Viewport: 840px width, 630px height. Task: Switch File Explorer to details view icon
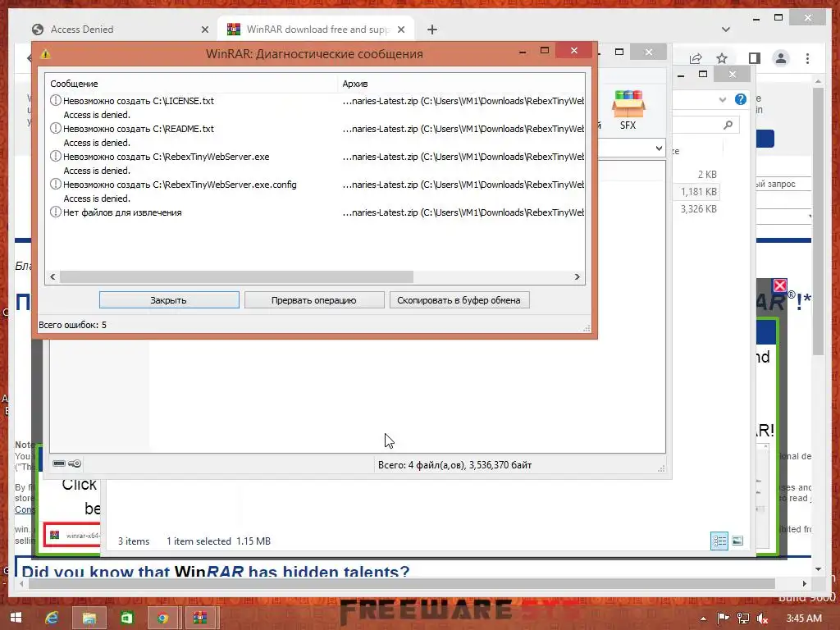[719, 541]
